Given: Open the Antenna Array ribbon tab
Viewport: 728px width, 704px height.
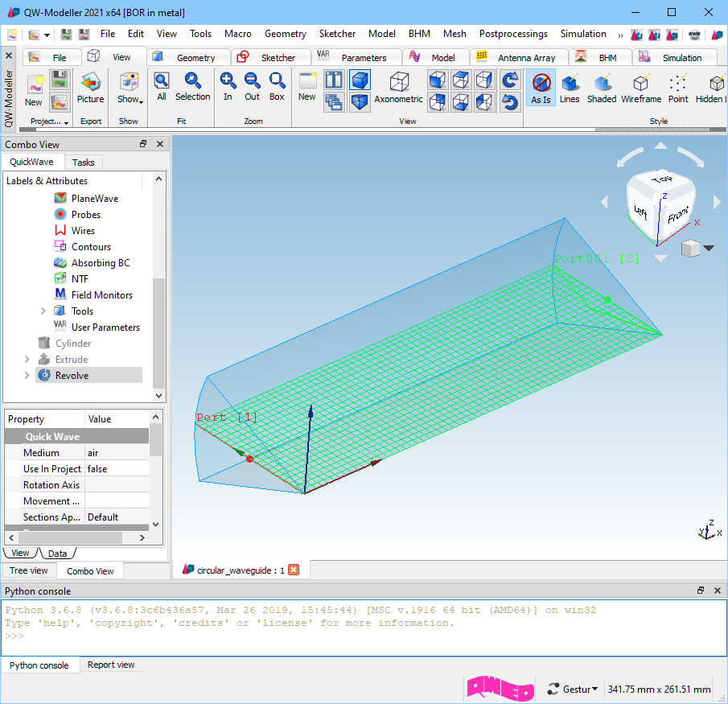Looking at the screenshot, I should 518,58.
